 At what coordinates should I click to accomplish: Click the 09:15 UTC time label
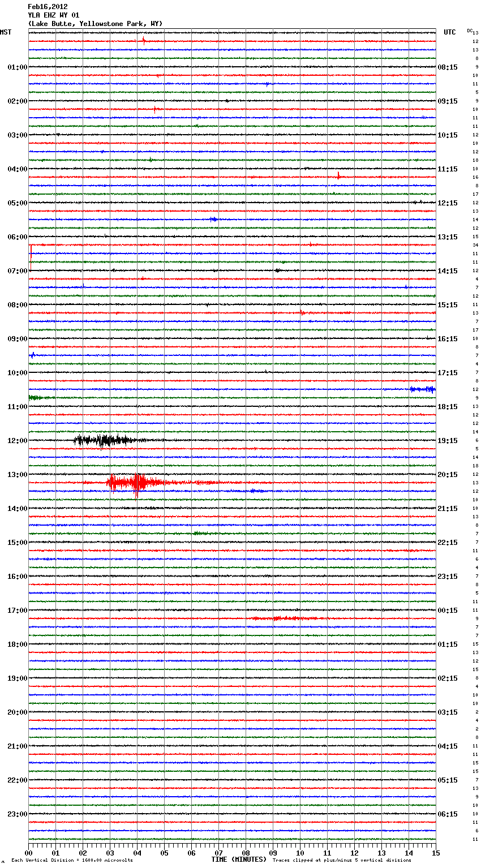[x=448, y=101]
